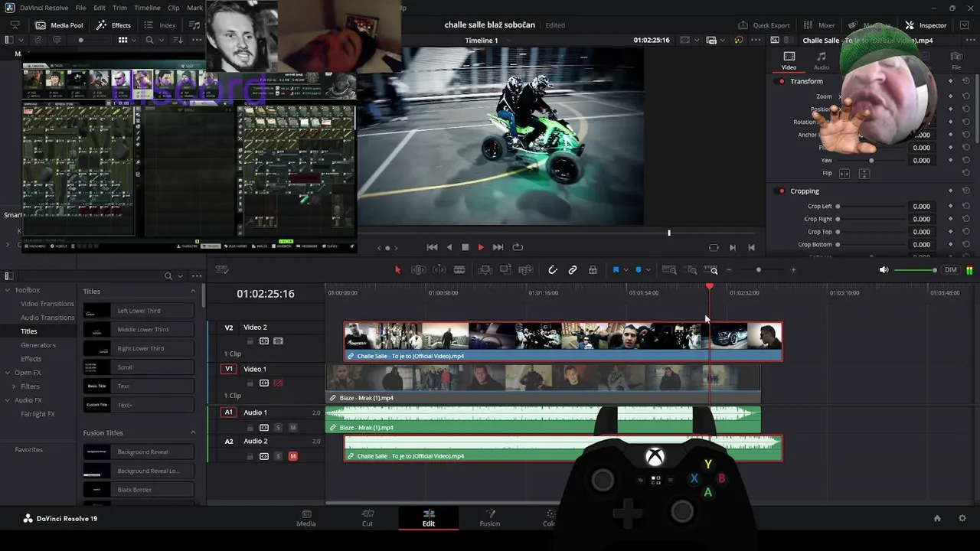The image size is (980, 551).
Task: Click the Custom Zoom icon
Action: [x=711, y=270]
